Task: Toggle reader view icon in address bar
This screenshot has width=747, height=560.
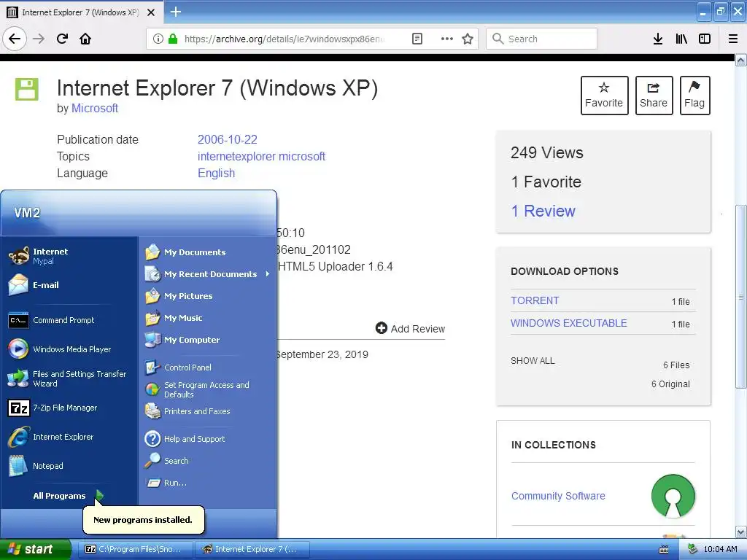Action: click(x=417, y=39)
